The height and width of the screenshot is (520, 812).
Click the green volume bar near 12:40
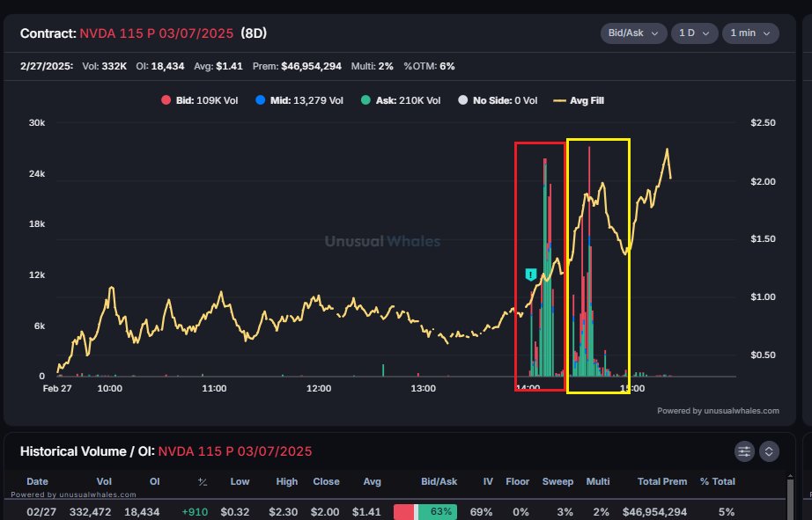pos(383,370)
